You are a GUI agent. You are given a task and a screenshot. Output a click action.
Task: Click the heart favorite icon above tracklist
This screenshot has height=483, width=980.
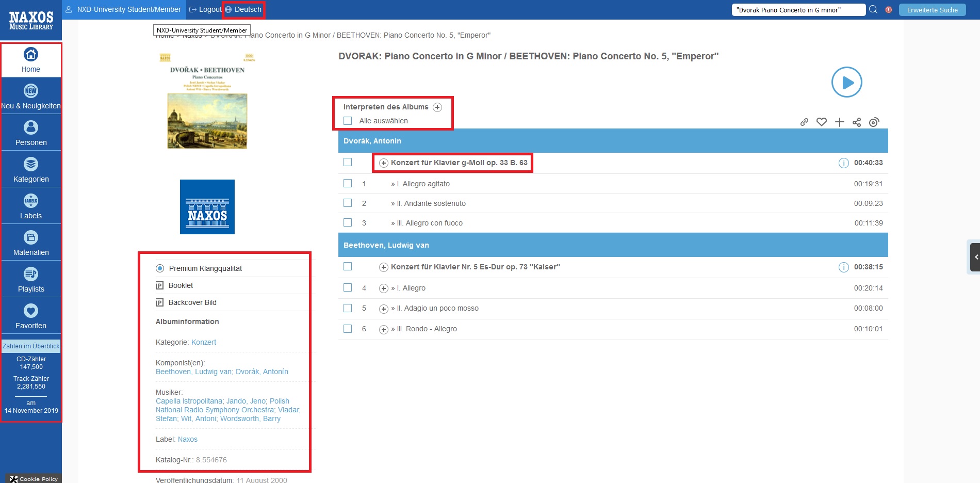822,122
